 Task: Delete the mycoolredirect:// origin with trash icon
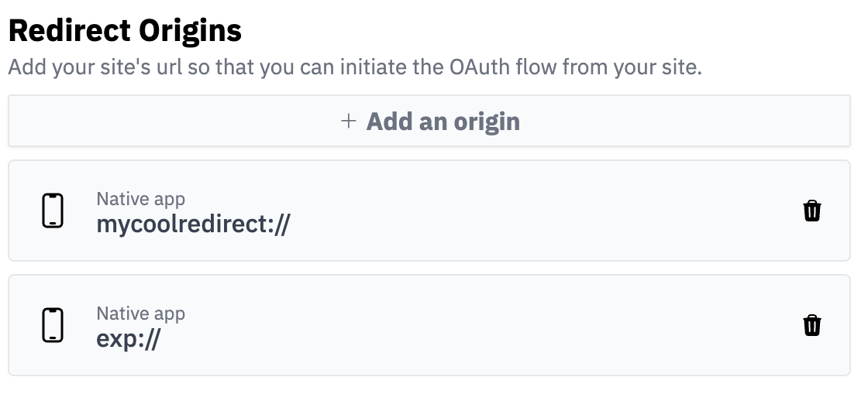[811, 211]
